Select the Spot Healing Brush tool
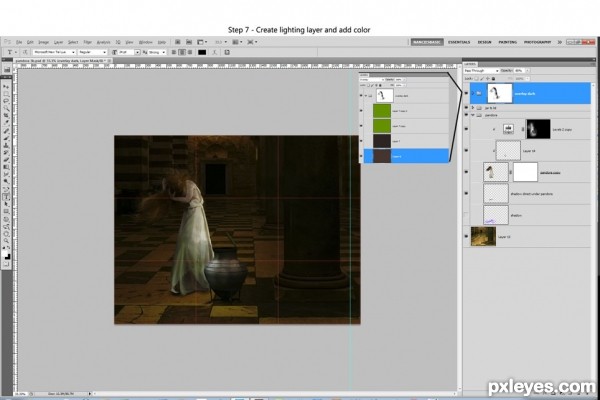This screenshot has height=400, width=600. pyautogui.click(x=7, y=130)
